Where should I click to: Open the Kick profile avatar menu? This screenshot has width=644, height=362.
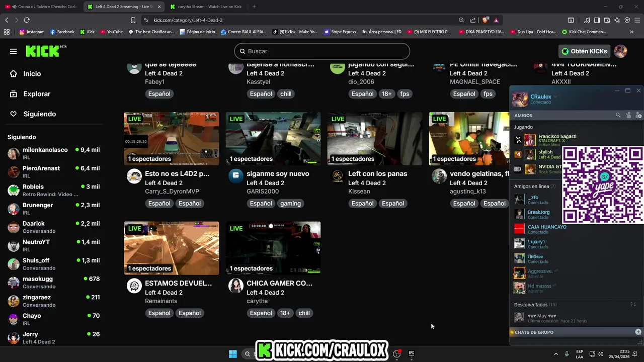point(620,51)
